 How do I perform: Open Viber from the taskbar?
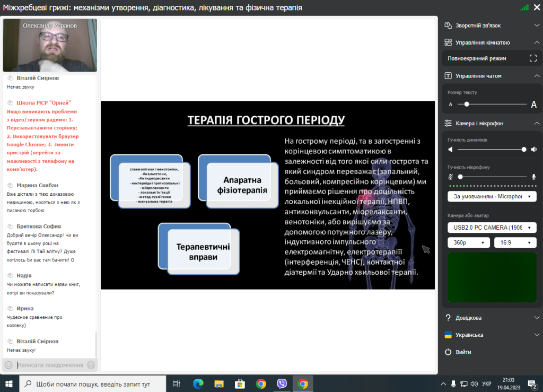tap(282, 384)
